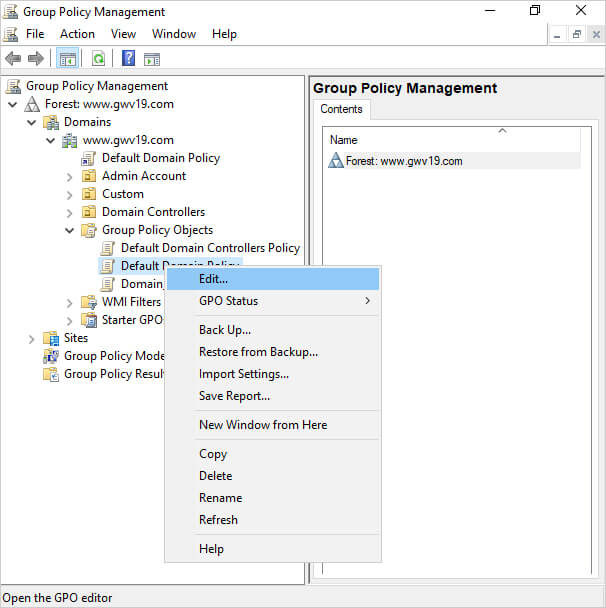
Task: Click the linked Default Domain Policy shortcut icon
Action: [x=88, y=158]
